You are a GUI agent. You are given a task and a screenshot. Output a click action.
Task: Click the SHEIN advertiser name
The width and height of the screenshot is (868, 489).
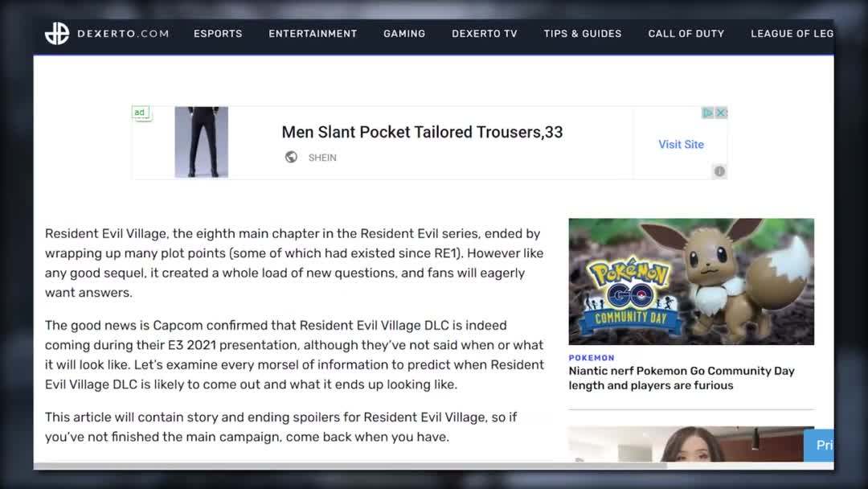322,158
